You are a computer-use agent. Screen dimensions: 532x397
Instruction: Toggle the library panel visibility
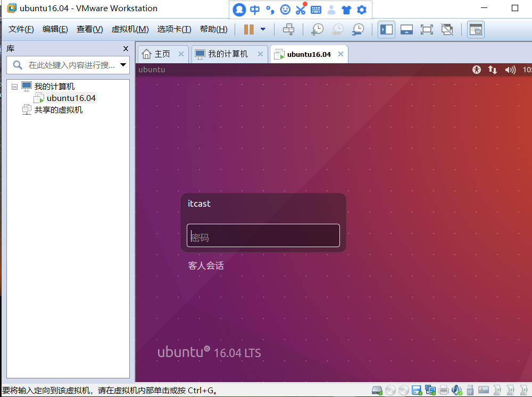tap(386, 30)
